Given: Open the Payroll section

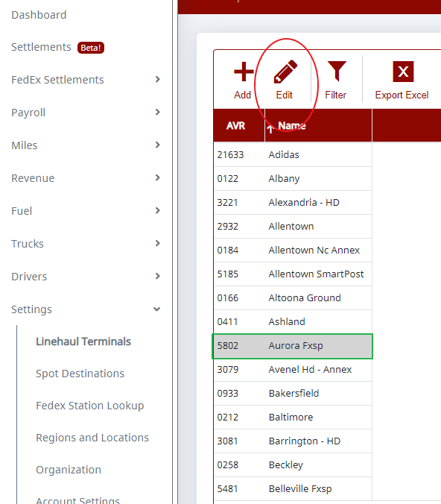Looking at the screenshot, I should pyautogui.click(x=28, y=113).
